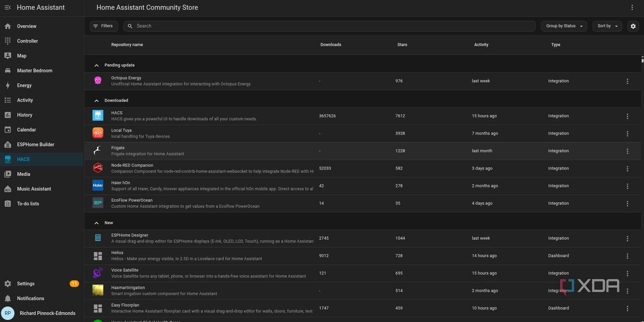
Task: Open the Sort by dropdown
Action: pos(607,26)
